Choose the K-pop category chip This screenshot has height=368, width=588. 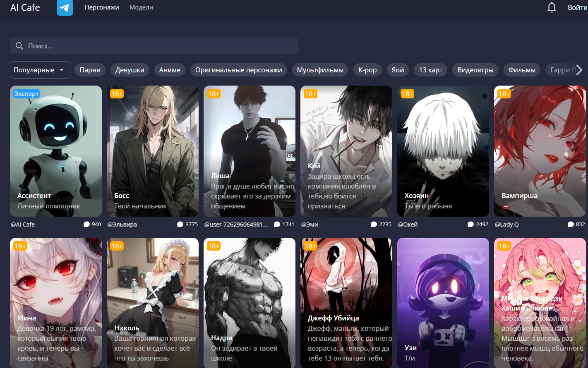click(x=367, y=70)
